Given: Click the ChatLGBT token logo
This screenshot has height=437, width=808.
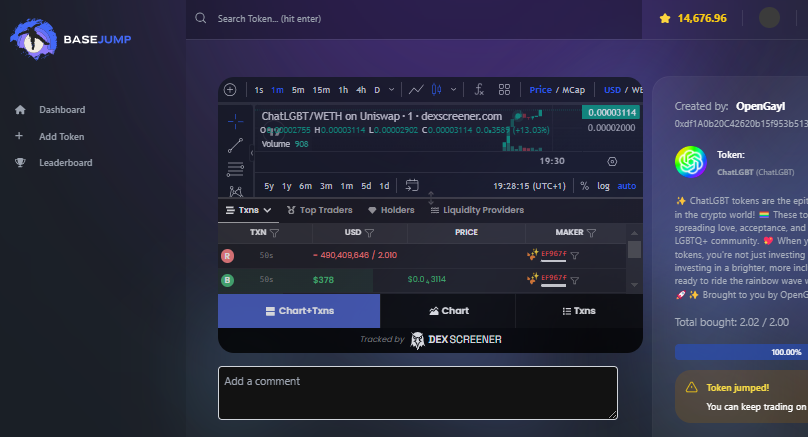Looking at the screenshot, I should (691, 162).
